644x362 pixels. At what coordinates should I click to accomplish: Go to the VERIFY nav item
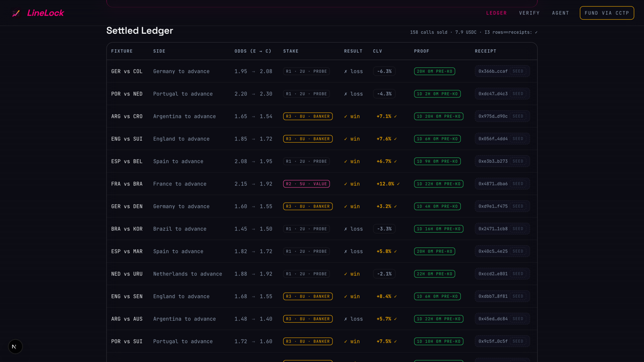(529, 13)
